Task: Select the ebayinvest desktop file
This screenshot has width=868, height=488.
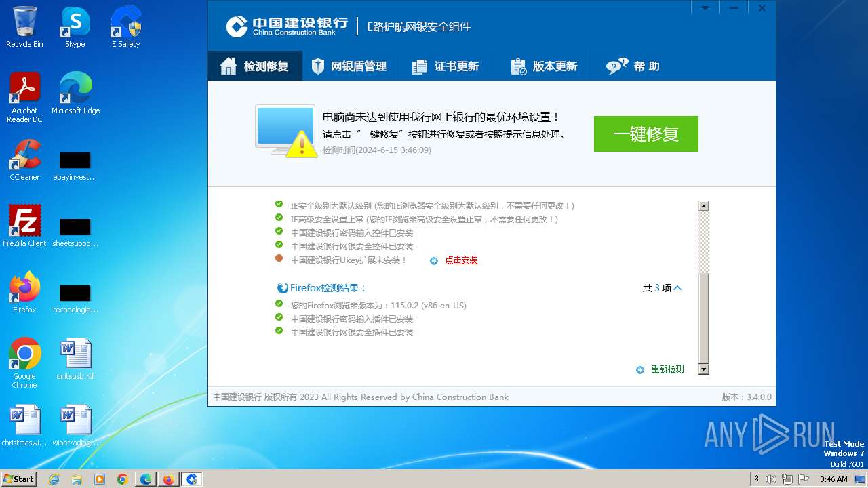Action: 75,166
